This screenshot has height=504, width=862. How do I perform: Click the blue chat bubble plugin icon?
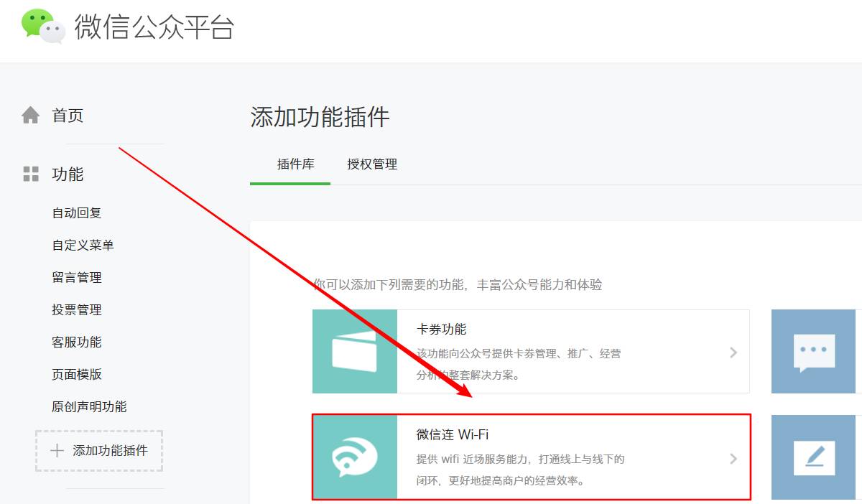click(814, 352)
